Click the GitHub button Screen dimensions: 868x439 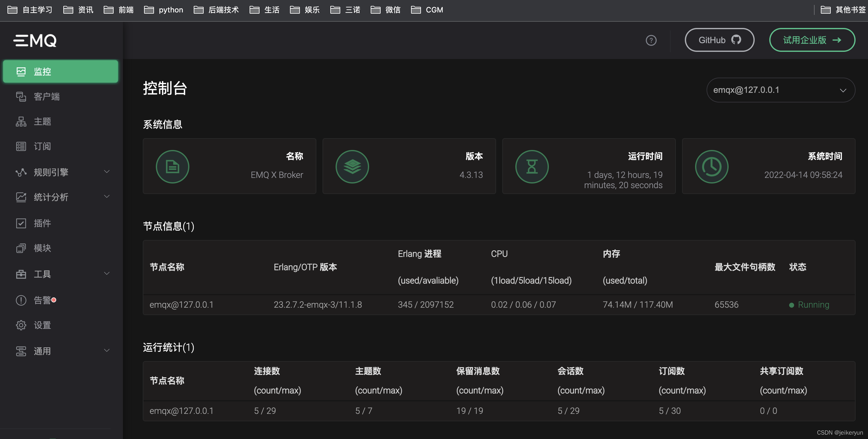(719, 40)
